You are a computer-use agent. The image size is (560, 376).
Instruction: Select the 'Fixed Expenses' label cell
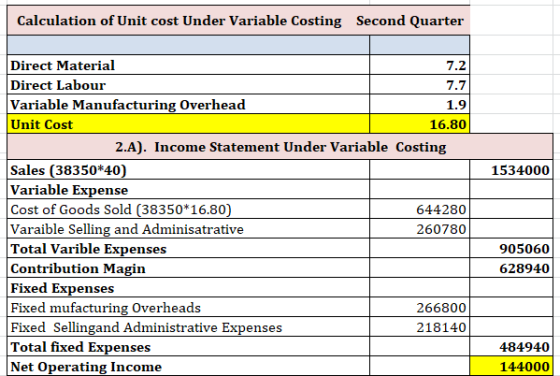click(x=188, y=287)
